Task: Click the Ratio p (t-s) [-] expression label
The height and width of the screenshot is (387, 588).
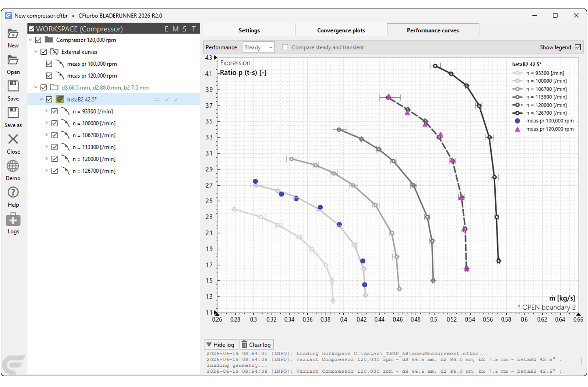Action: [x=243, y=73]
